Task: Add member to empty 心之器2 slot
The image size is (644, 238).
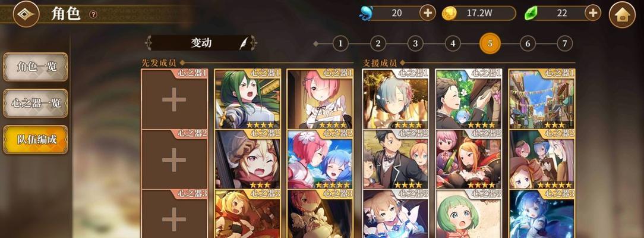Action: pos(174,159)
